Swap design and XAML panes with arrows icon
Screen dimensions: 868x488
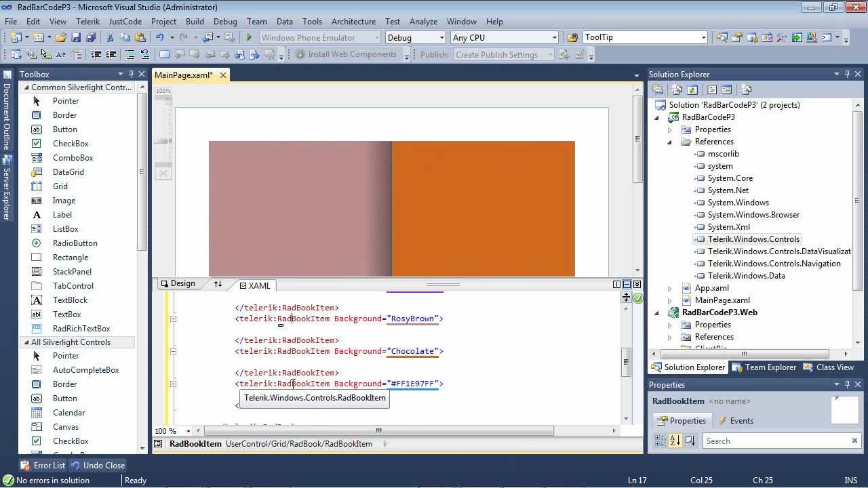pyautogui.click(x=218, y=284)
